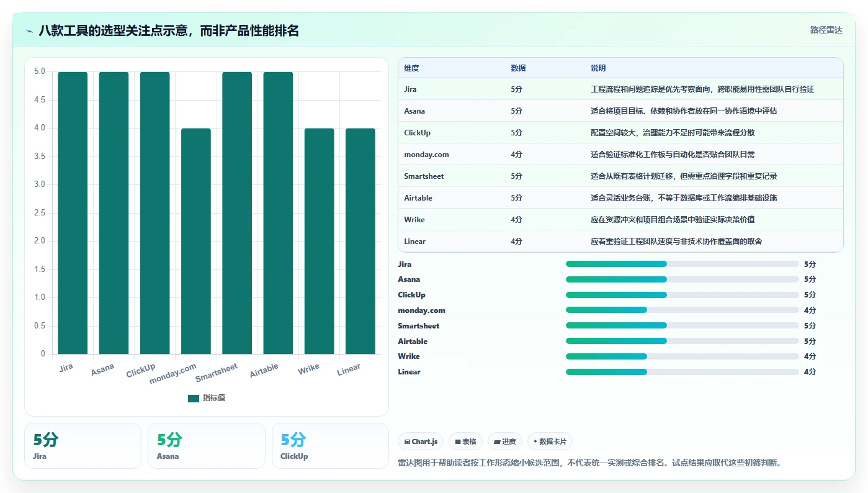Click the Wrike description about 资源冲突

click(673, 220)
